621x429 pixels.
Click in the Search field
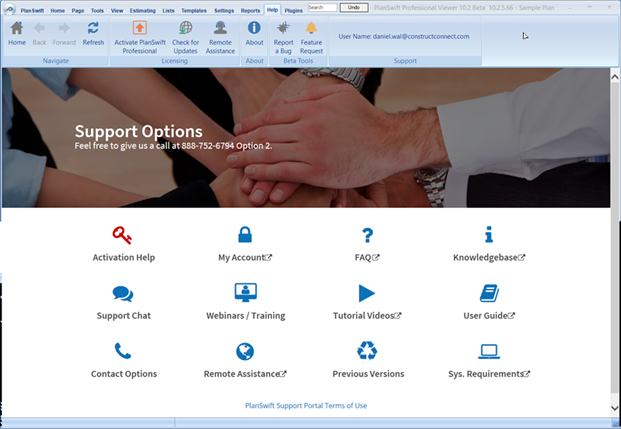tap(322, 8)
